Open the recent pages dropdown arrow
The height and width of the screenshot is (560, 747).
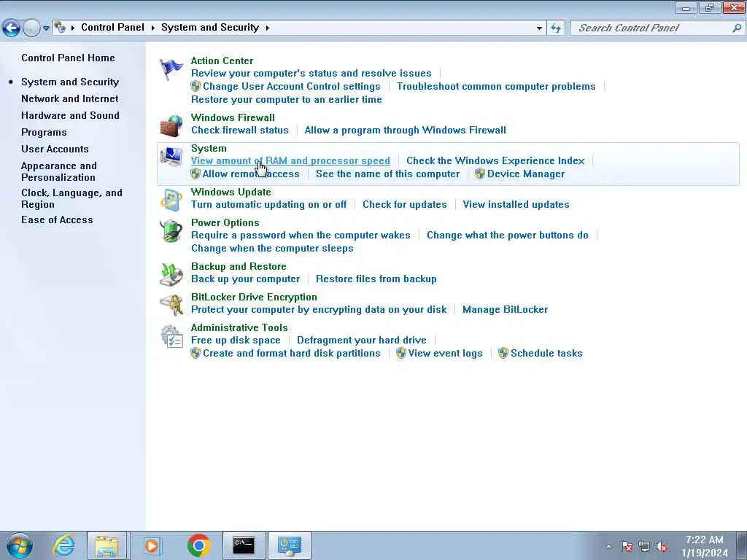[46, 28]
